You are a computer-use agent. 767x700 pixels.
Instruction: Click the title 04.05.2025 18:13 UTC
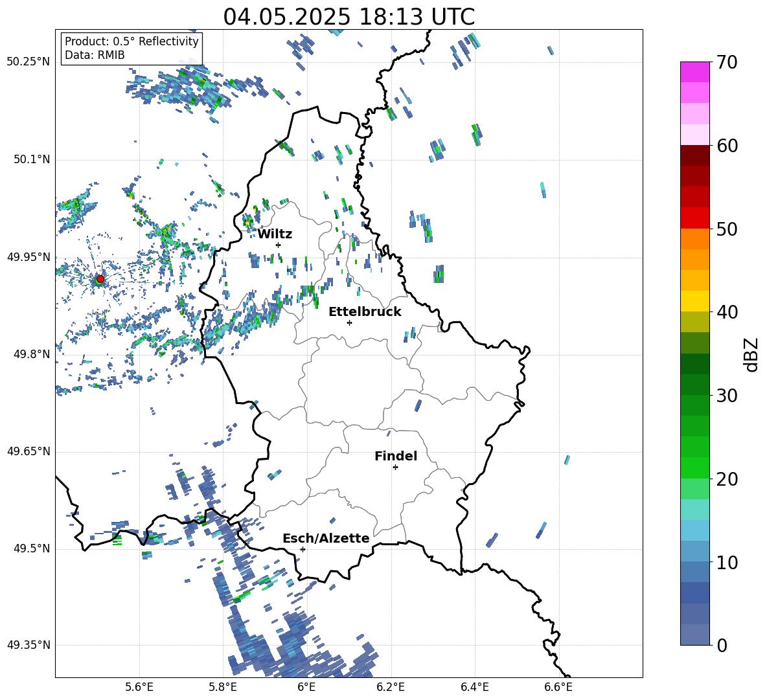(x=349, y=17)
